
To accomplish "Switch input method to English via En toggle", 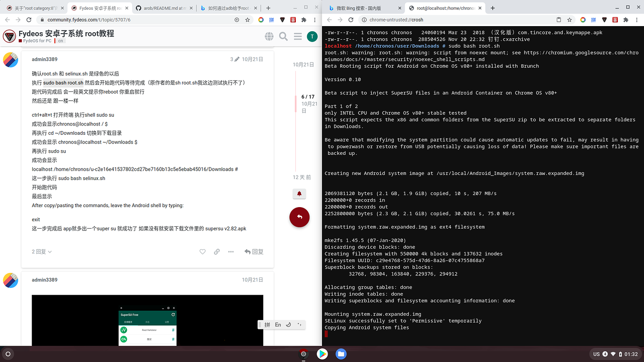I will (x=278, y=324).
